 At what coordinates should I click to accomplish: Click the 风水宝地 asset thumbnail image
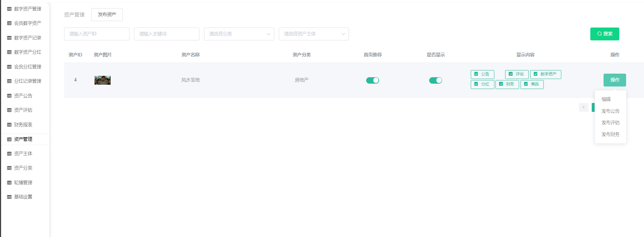point(102,80)
